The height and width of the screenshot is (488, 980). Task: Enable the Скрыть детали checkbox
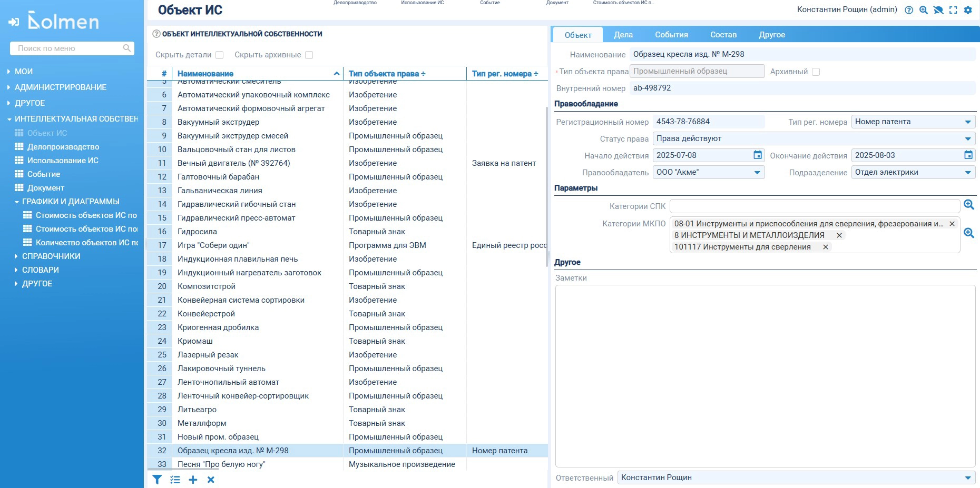[220, 55]
